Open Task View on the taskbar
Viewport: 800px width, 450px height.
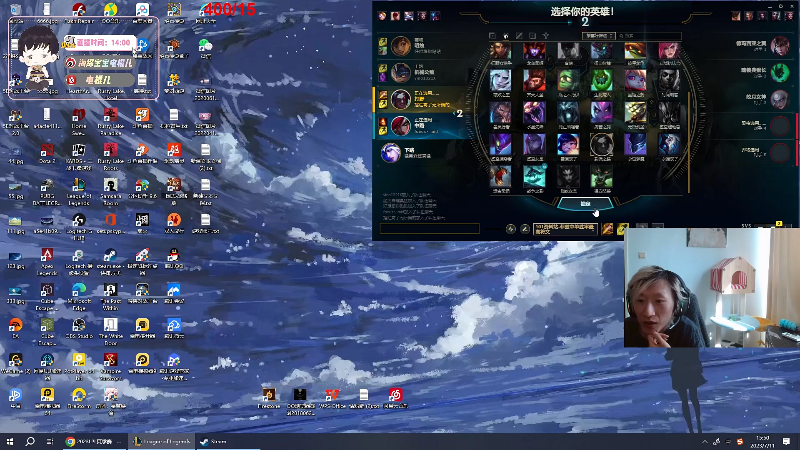click(x=49, y=441)
